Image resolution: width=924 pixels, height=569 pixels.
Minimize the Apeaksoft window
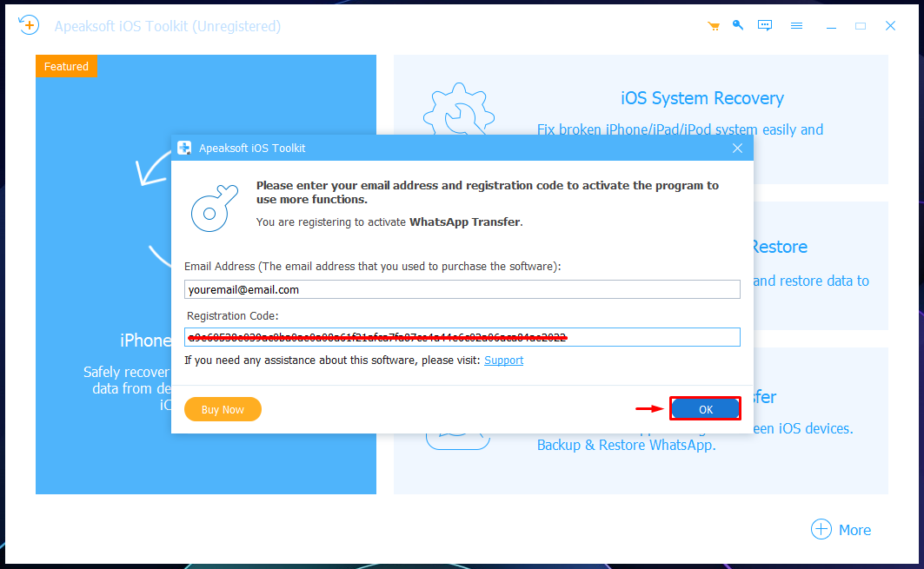click(x=831, y=26)
